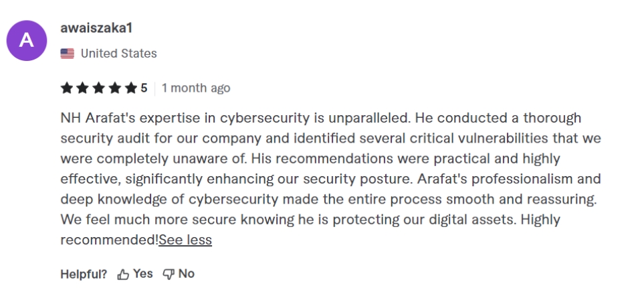
Task: Mark review helpful with 'Yes' text
Action: click(142, 273)
